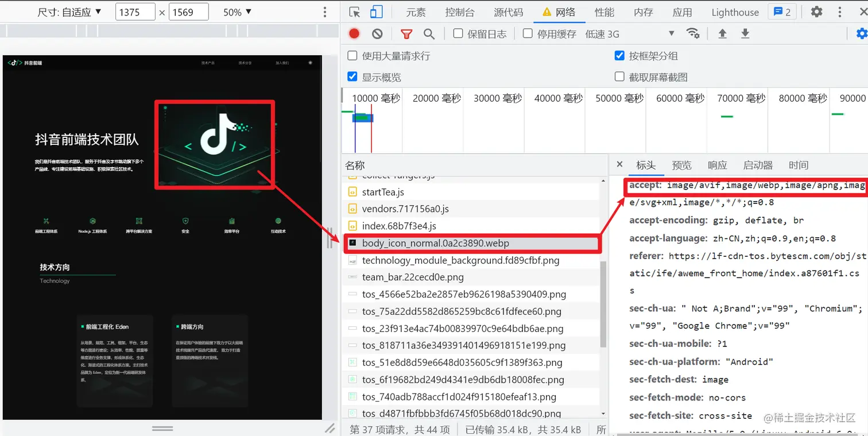
Task: Click the Node.js 工程体系 icon
Action: (92, 221)
